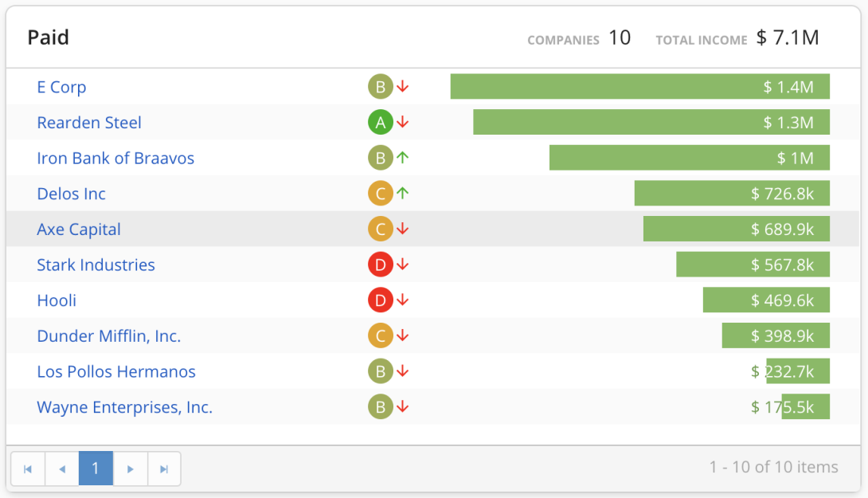Click the $ 726.8k income bar for Delos
This screenshot has height=498, width=868.
point(731,194)
